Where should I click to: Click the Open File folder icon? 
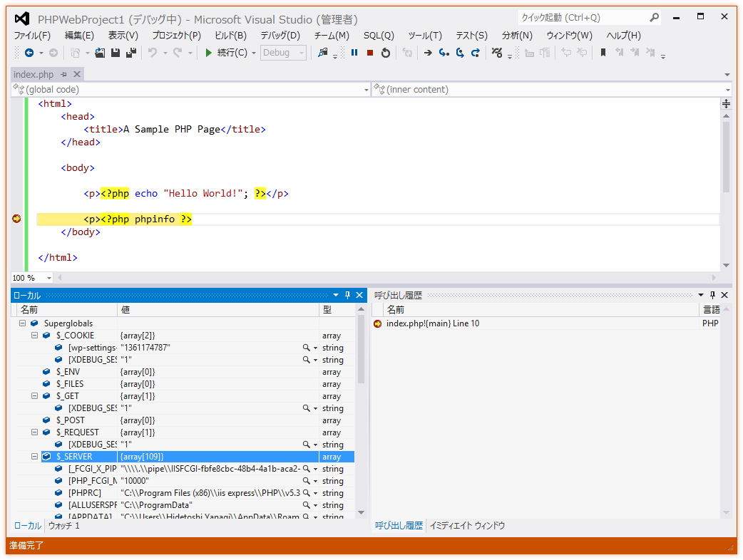[x=100, y=53]
